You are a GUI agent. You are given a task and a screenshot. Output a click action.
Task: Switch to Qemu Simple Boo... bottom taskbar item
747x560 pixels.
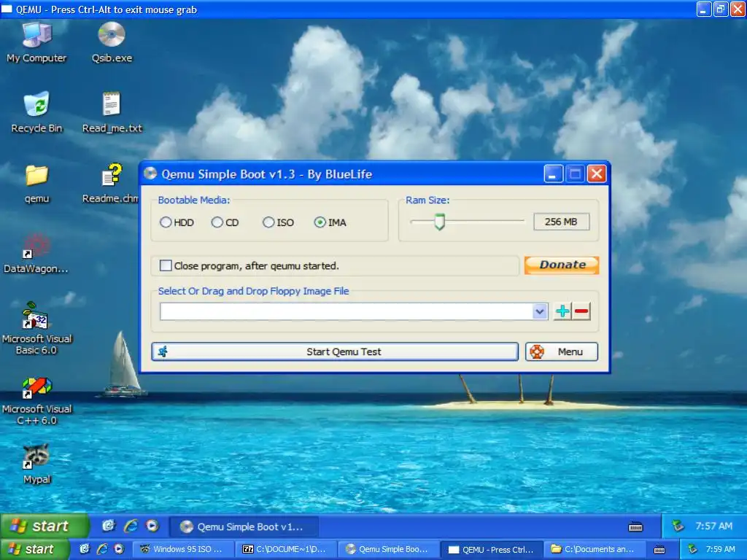coord(389,550)
